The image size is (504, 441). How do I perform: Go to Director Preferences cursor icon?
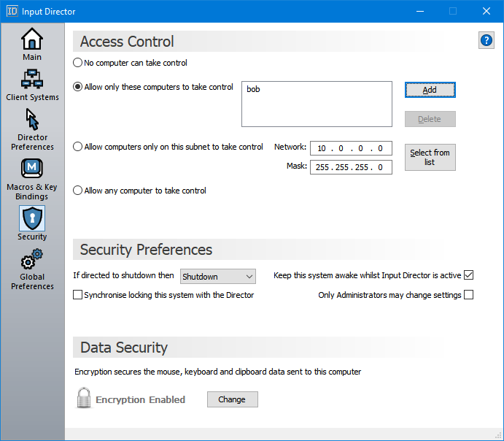32,119
